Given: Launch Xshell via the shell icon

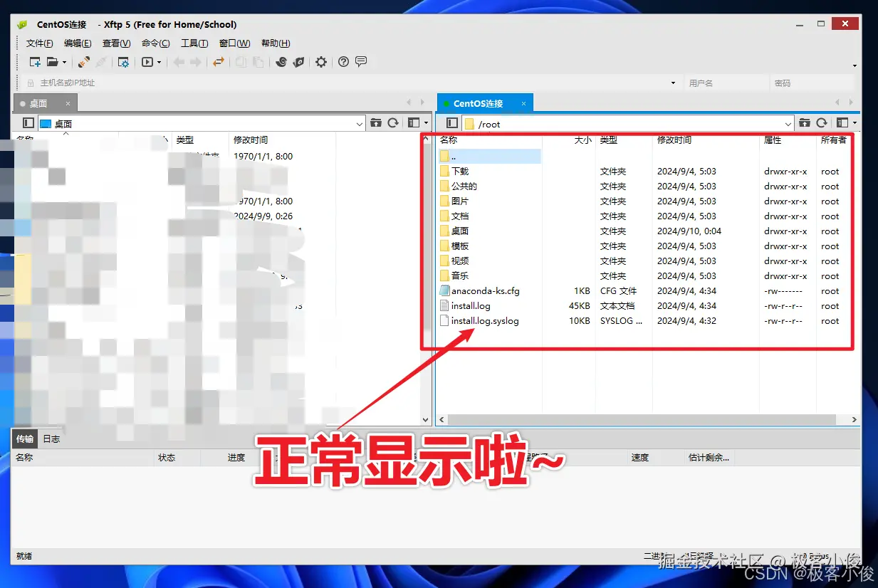Looking at the screenshot, I should point(281,62).
